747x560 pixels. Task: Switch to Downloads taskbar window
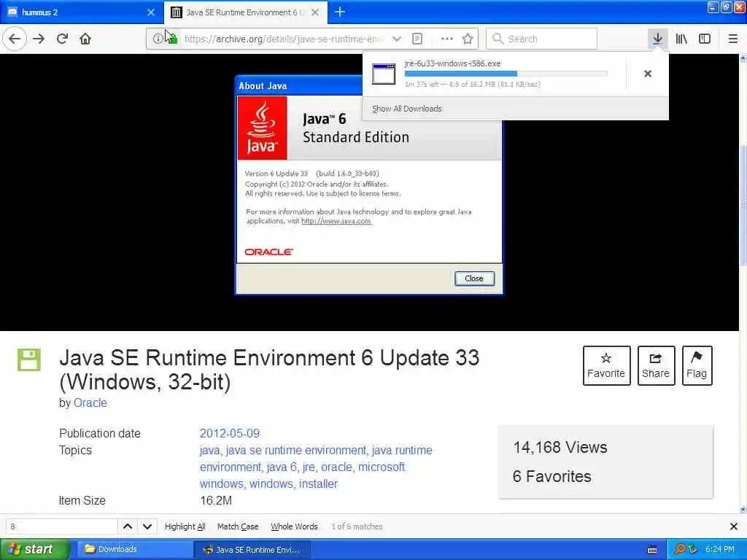point(134,550)
